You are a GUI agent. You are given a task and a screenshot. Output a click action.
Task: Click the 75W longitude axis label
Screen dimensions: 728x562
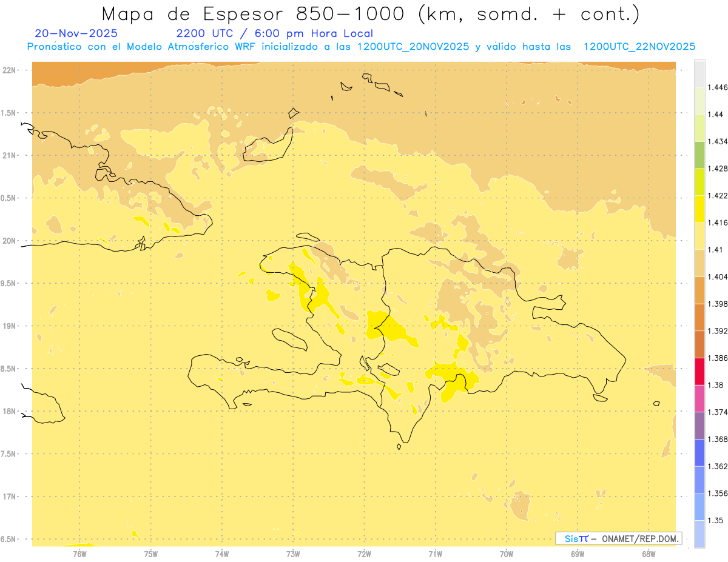(151, 554)
